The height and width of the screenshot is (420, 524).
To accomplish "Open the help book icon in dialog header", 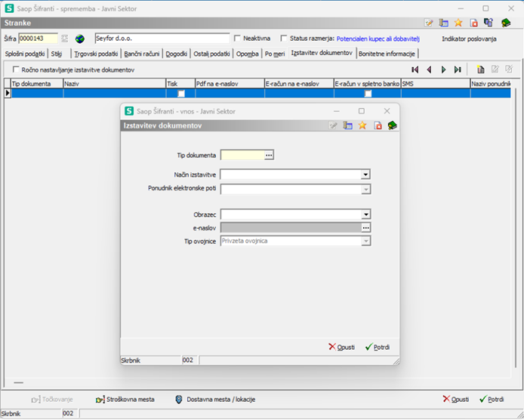I will click(x=392, y=125).
